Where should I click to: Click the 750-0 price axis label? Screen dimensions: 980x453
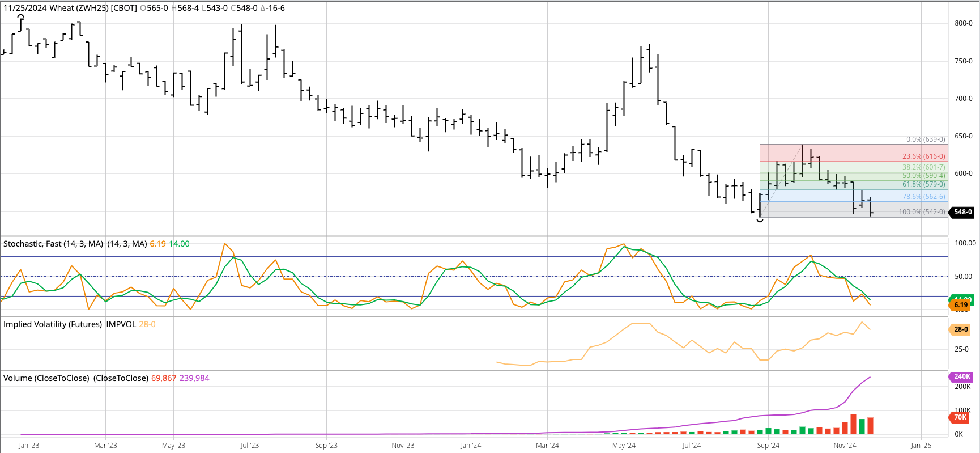coord(963,61)
